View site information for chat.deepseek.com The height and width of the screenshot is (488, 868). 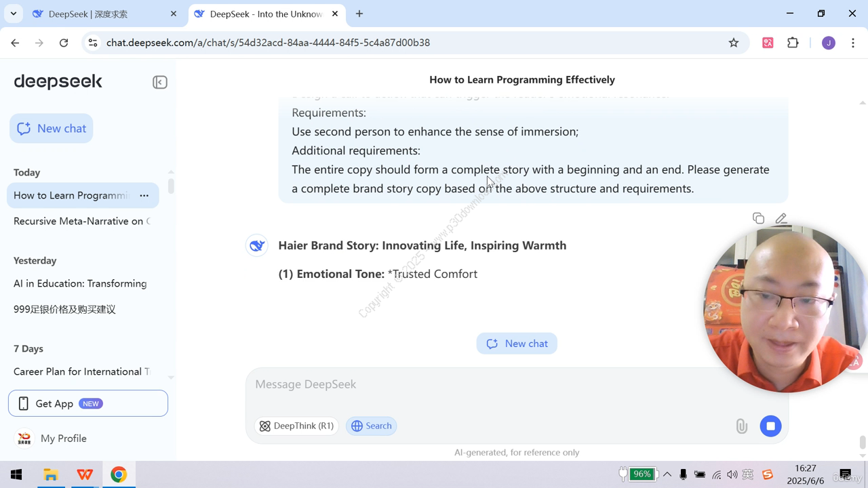[93, 43]
